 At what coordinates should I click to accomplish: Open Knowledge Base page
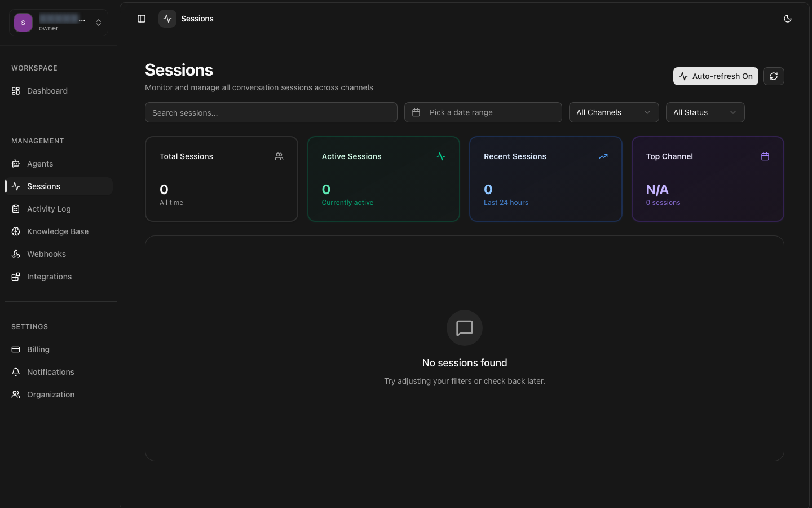pos(59,231)
